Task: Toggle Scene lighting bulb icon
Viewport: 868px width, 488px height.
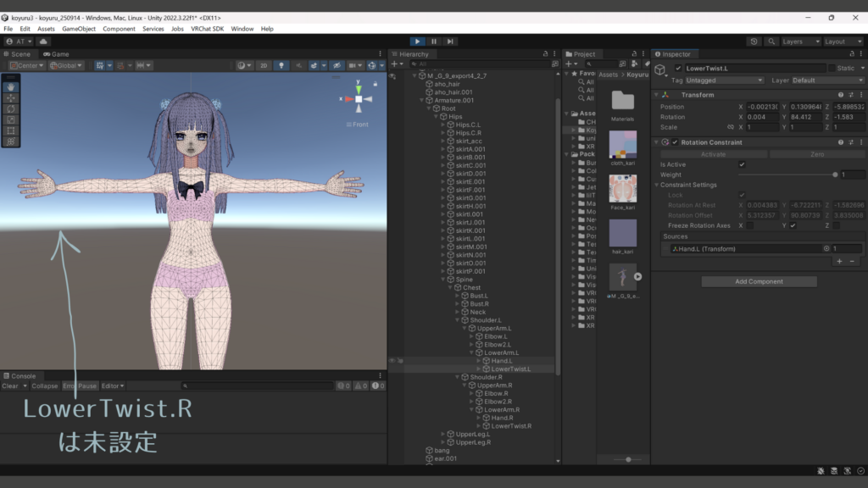Action: [281, 65]
